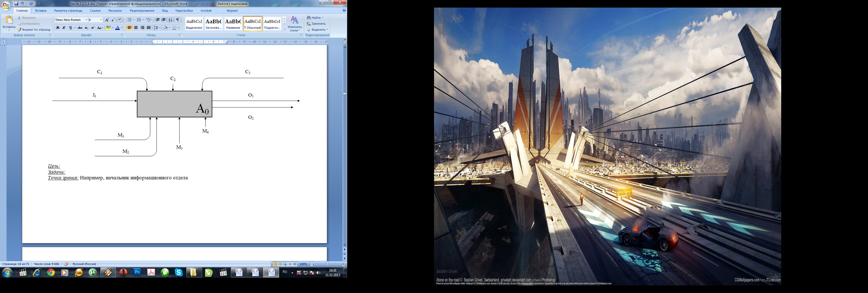Justify the text
Screen dimensions: 868x293
pos(149,28)
